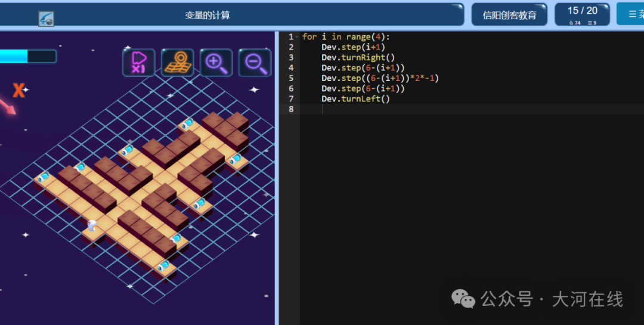Image resolution: width=644 pixels, height=325 pixels.
Task: Click the orange X axis marker
Action: point(18,90)
